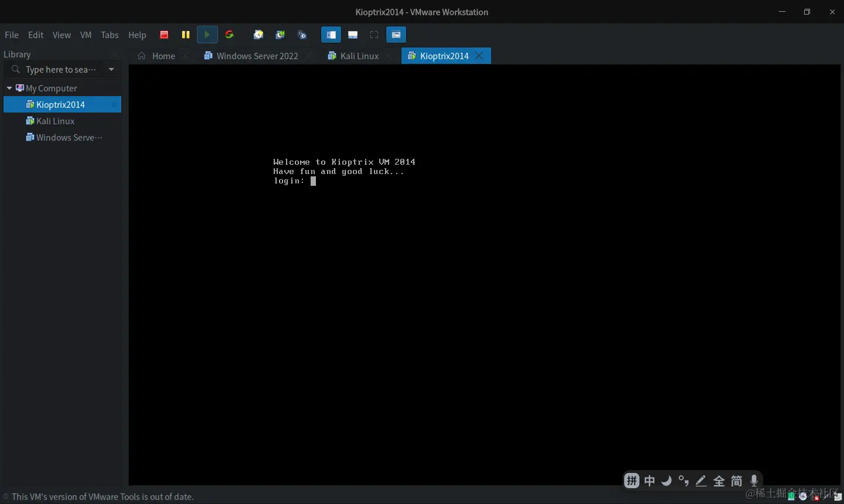Image resolution: width=844 pixels, height=504 pixels.
Task: Suspend the VM with the yellow pause icon
Action: [186, 35]
